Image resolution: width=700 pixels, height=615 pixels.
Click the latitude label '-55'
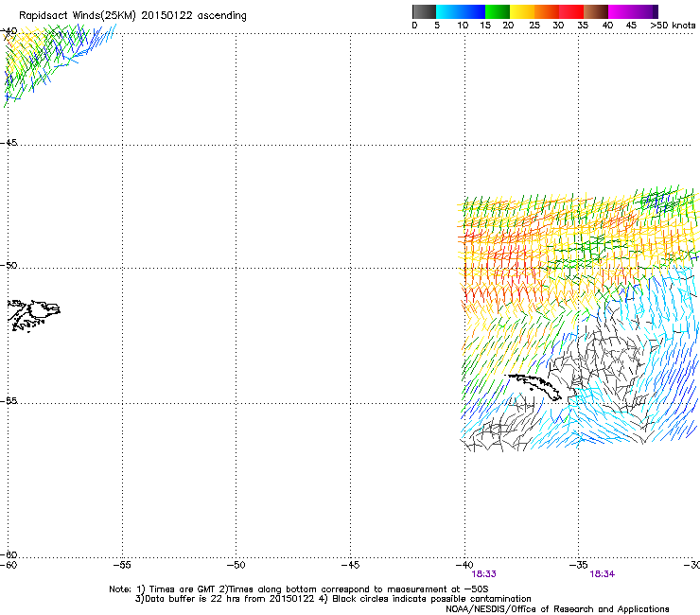pos(9,401)
